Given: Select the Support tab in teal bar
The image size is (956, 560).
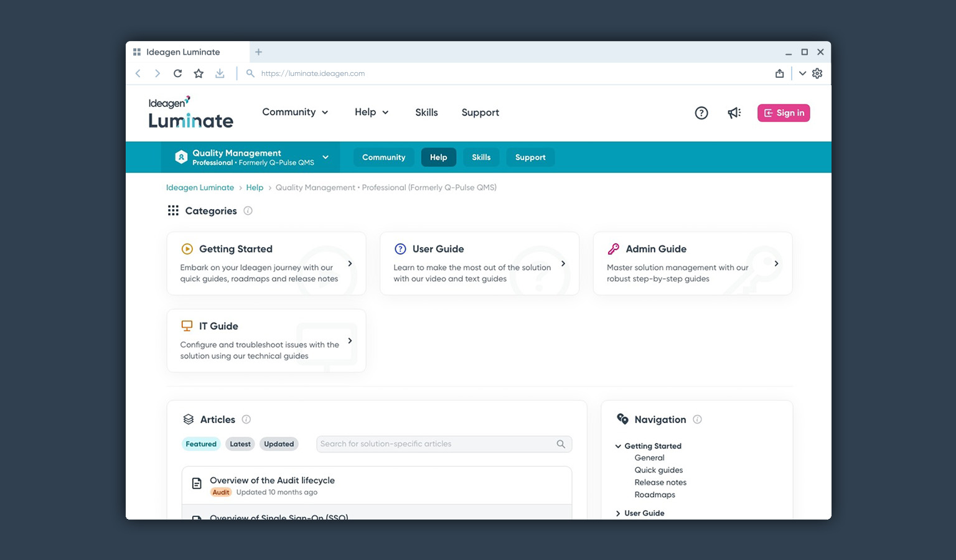Looking at the screenshot, I should coord(530,157).
